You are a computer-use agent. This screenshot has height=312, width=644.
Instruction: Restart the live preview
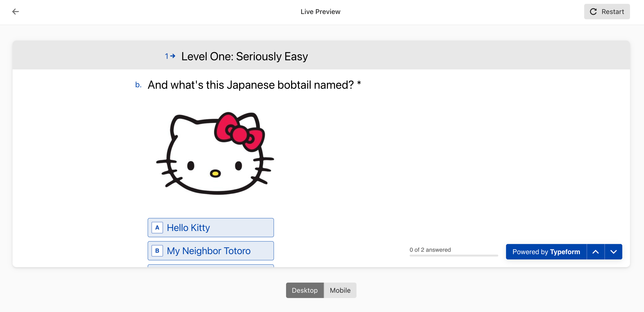607,11
